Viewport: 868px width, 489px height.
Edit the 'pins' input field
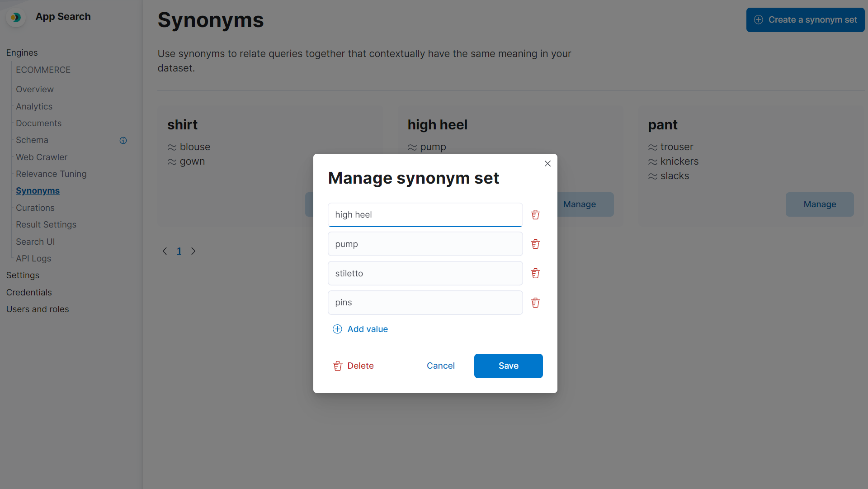(425, 303)
